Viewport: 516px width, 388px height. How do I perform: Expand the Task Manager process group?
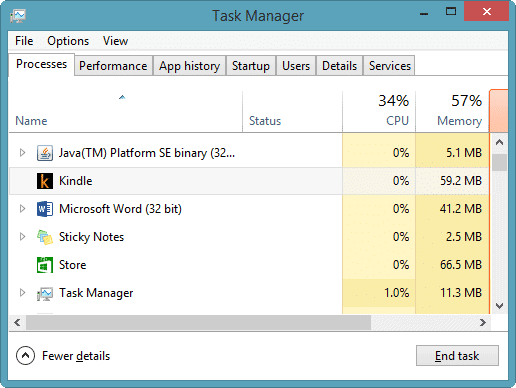click(22, 293)
